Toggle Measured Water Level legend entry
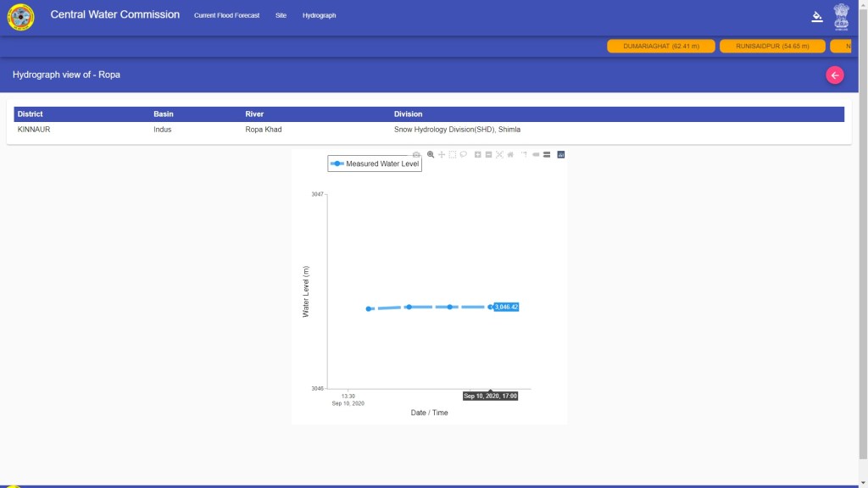 (375, 164)
